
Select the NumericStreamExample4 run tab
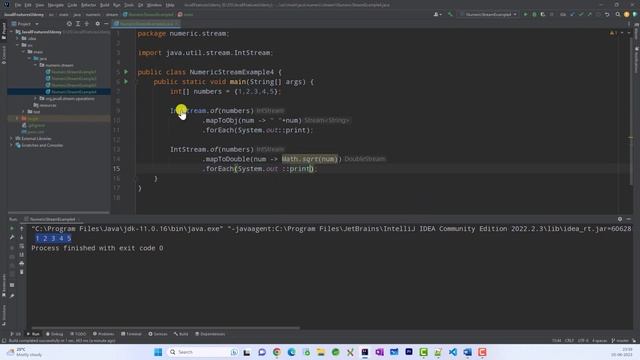coord(53,219)
